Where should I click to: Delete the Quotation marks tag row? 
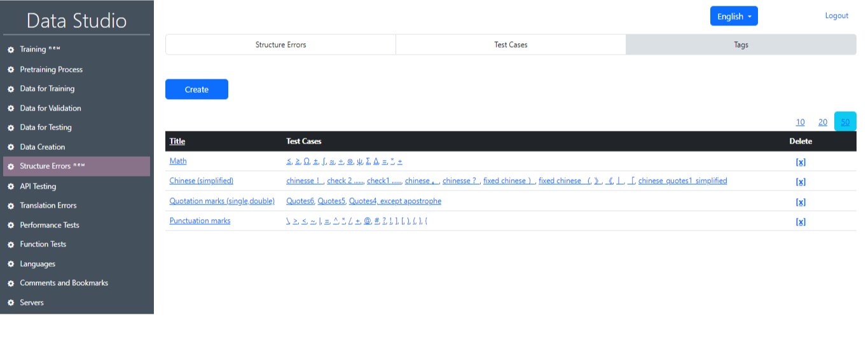(x=801, y=202)
